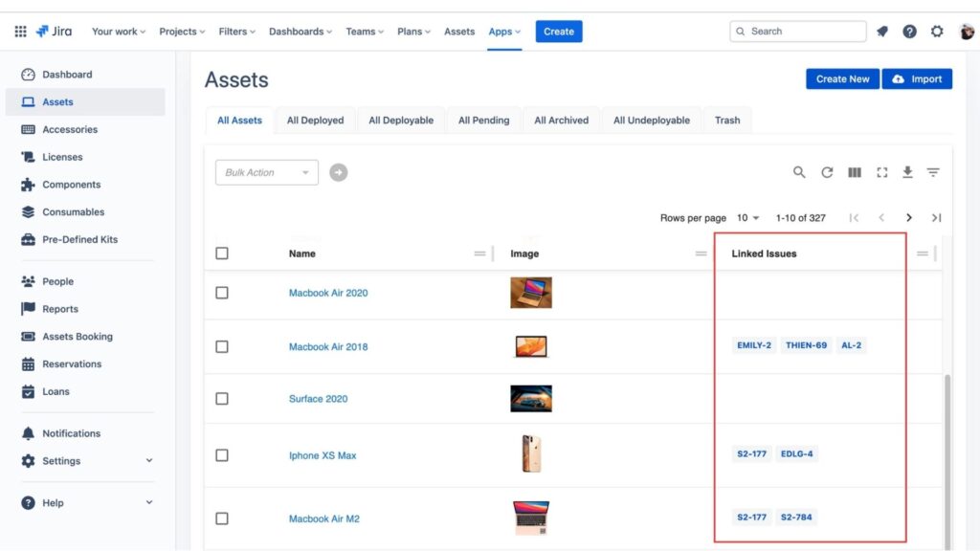Select the table search magnifier icon
This screenshot has width=980, height=551.
coord(800,172)
